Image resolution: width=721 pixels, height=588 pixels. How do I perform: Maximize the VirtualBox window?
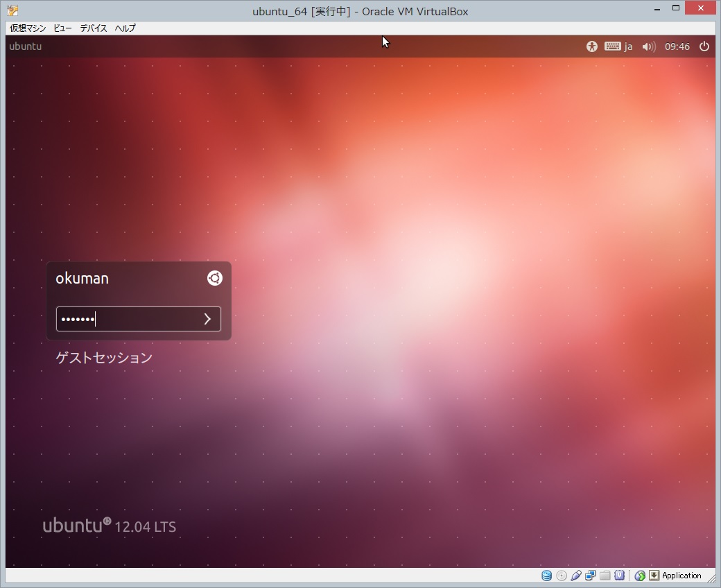pos(675,8)
